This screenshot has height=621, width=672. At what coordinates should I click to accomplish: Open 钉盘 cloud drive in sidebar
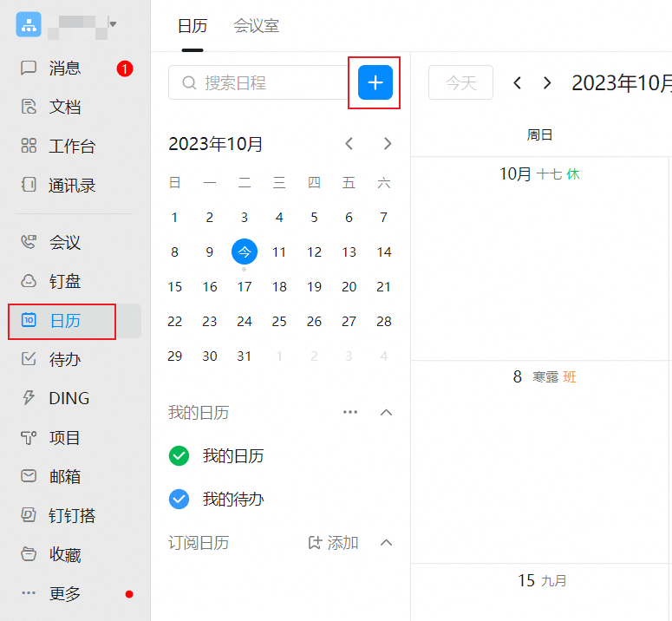pyautogui.click(x=64, y=281)
